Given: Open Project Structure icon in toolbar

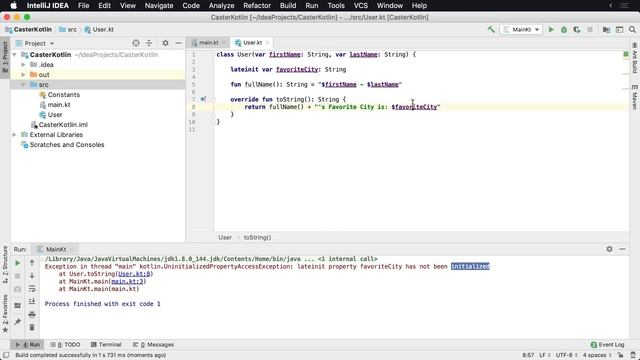Looking at the screenshot, I should (x=606, y=29).
